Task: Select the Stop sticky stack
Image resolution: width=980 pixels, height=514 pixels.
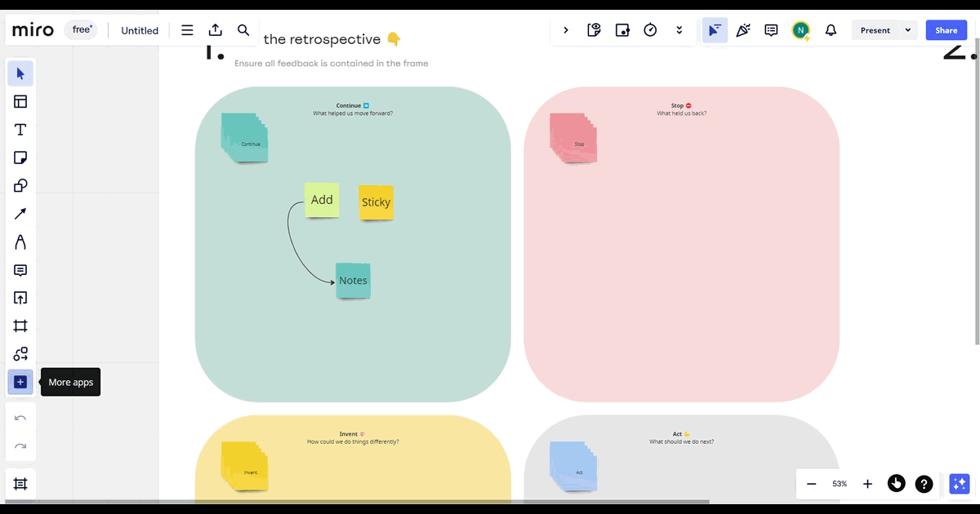Action: 573,138
